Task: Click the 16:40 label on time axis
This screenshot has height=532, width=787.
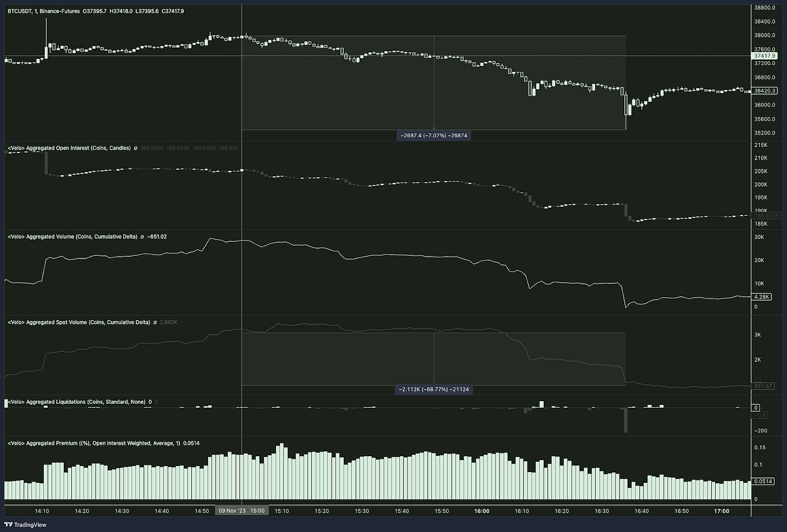Action: 642,511
